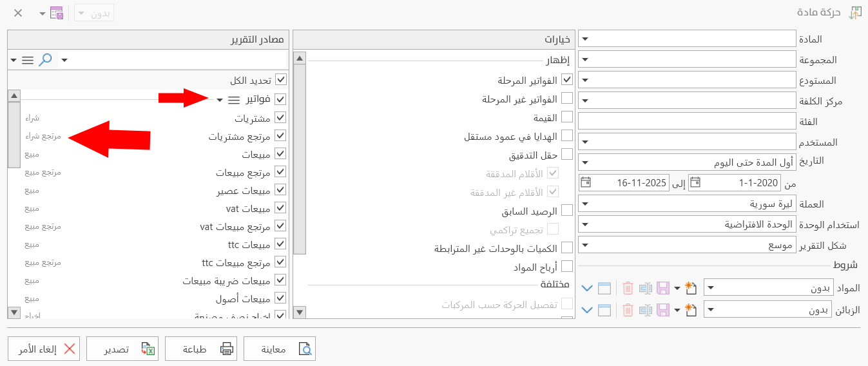Image resolution: width=868 pixels, height=366 pixels.
Task: Open the استخدام الوحدة dropdown
Action: tap(584, 224)
